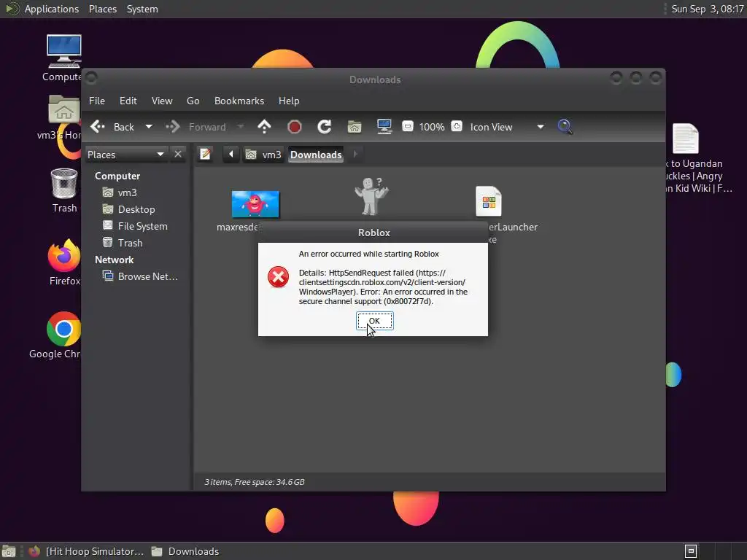Open the File menu
Screen dimensions: 747x560
(x=97, y=101)
